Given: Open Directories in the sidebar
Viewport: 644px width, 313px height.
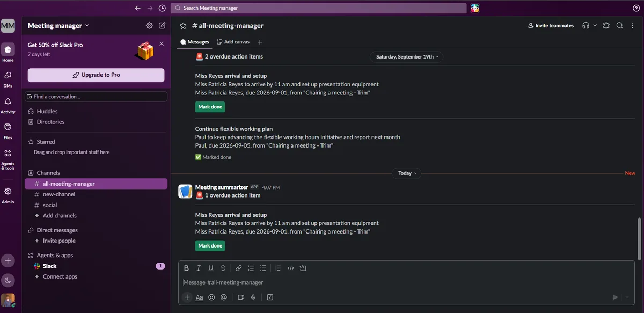Looking at the screenshot, I should 96,122.
